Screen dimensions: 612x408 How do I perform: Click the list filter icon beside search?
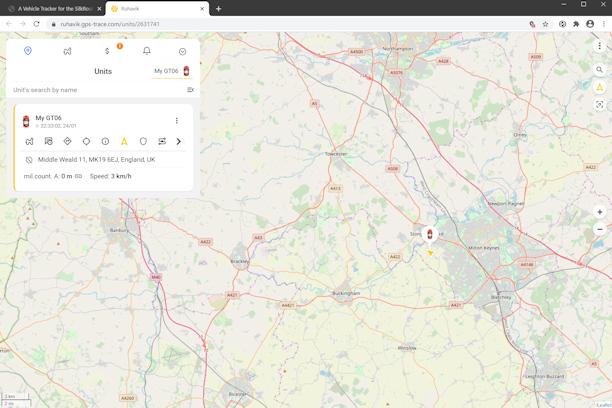(190, 90)
